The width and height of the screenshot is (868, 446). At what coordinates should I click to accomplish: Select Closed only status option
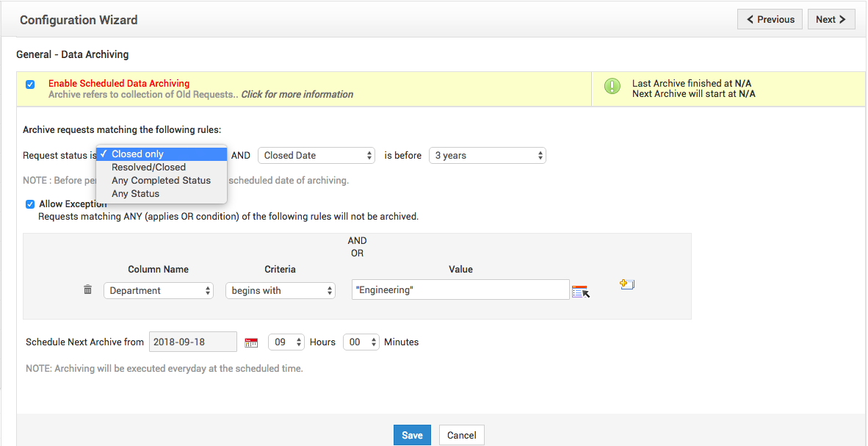click(162, 154)
